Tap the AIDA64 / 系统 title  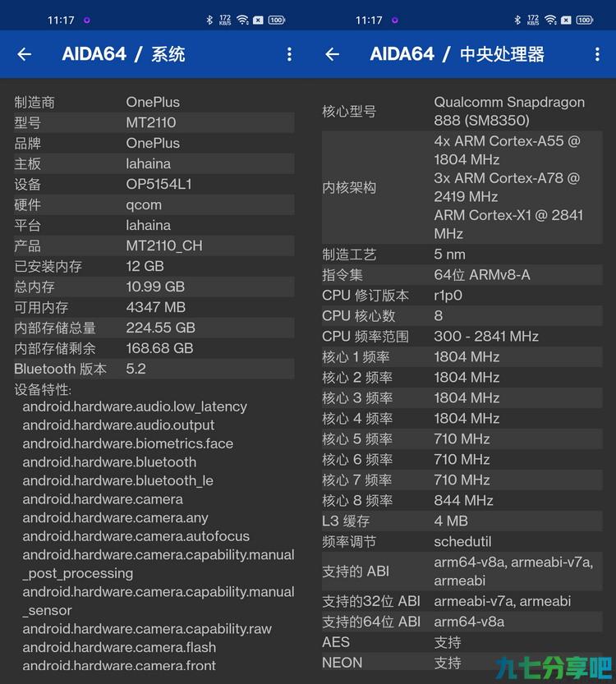click(123, 54)
